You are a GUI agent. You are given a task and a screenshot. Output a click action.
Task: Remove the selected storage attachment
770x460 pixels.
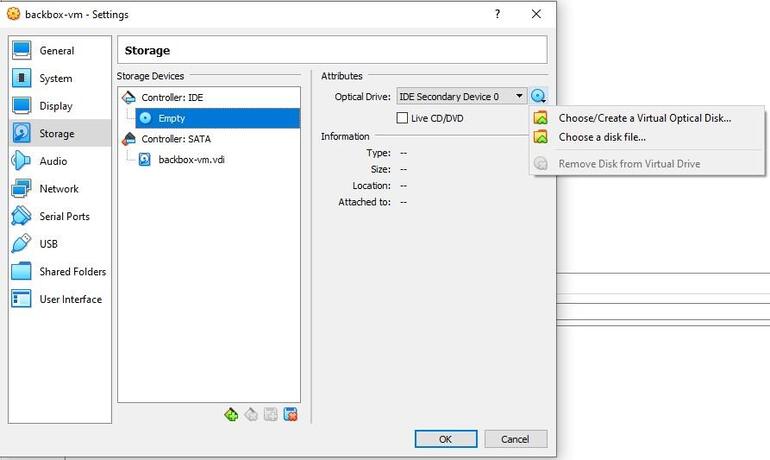coord(290,414)
